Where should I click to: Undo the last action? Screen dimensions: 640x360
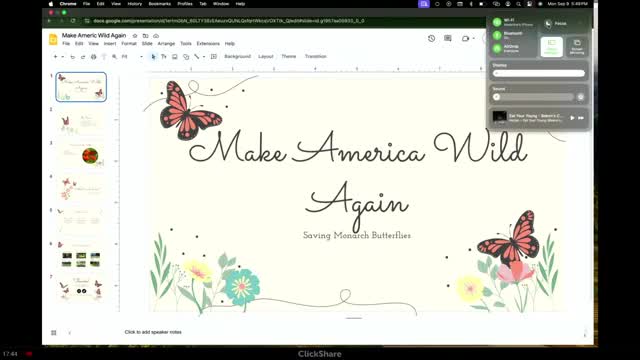(73, 57)
